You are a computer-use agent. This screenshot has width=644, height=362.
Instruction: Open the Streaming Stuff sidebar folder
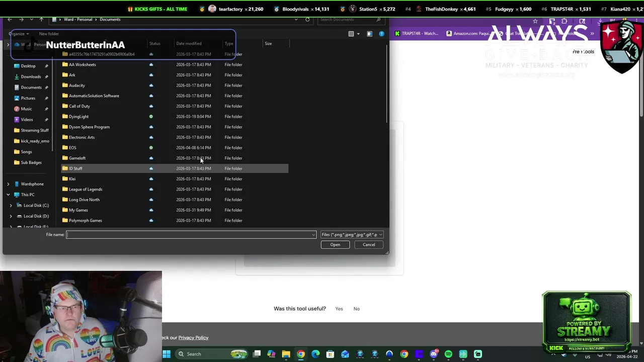click(x=31, y=130)
